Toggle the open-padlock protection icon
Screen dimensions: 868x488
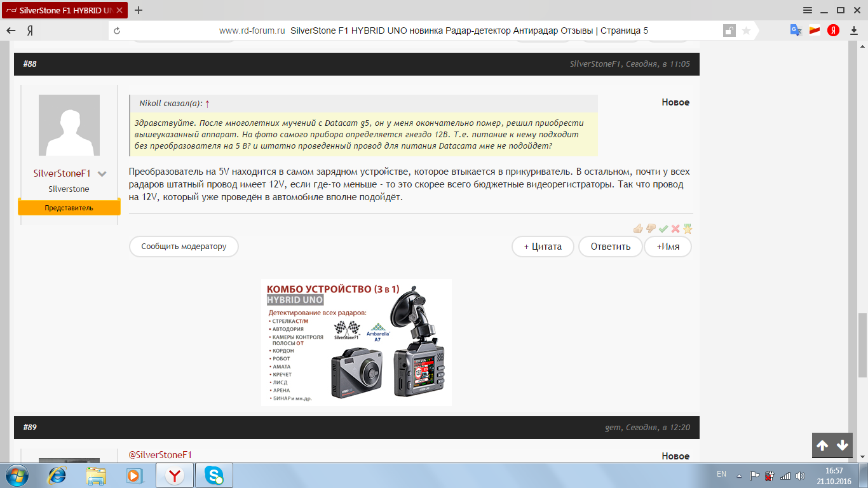[x=729, y=30]
